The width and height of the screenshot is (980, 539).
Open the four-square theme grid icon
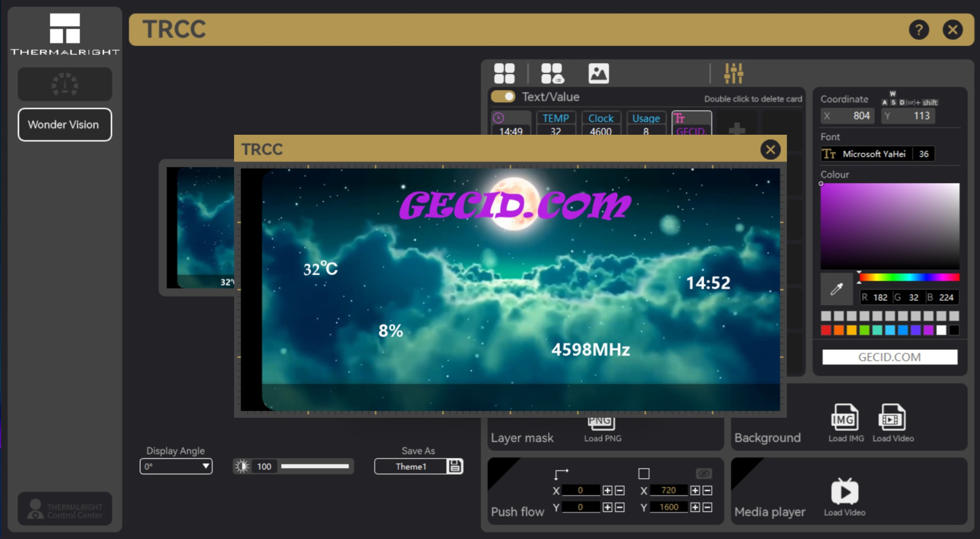[x=504, y=73]
